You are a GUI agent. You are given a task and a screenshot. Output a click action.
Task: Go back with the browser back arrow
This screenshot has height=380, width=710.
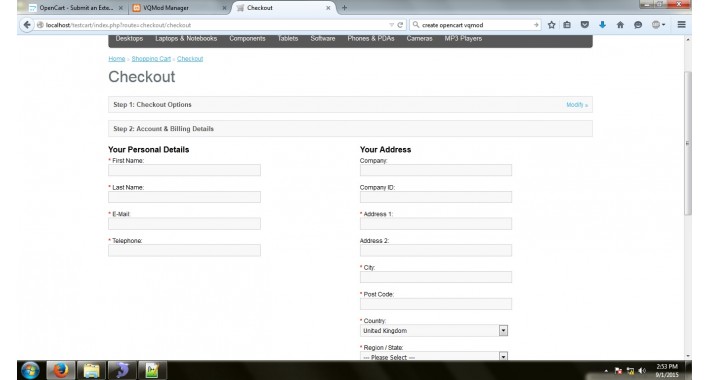click(27, 25)
